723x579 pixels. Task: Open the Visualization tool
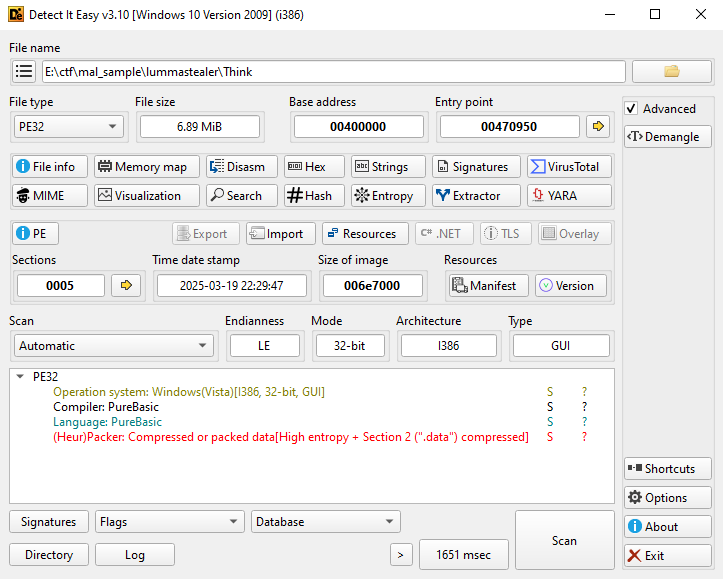click(x=147, y=195)
